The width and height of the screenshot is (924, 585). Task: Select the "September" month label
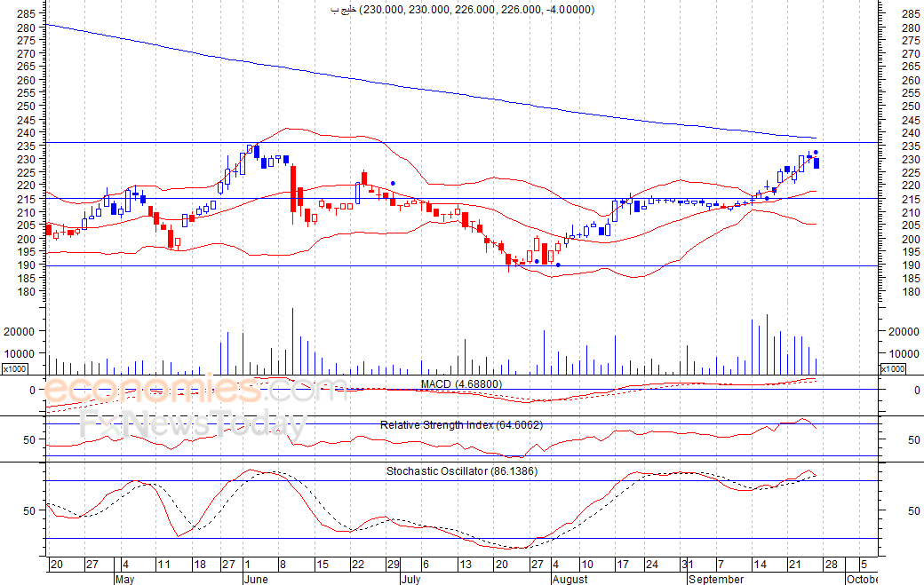point(716,579)
